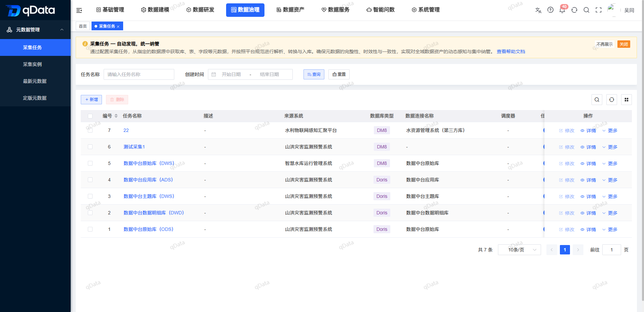Click the 重置 reset button
Image resolution: width=644 pixels, height=312 pixels.
click(x=339, y=74)
